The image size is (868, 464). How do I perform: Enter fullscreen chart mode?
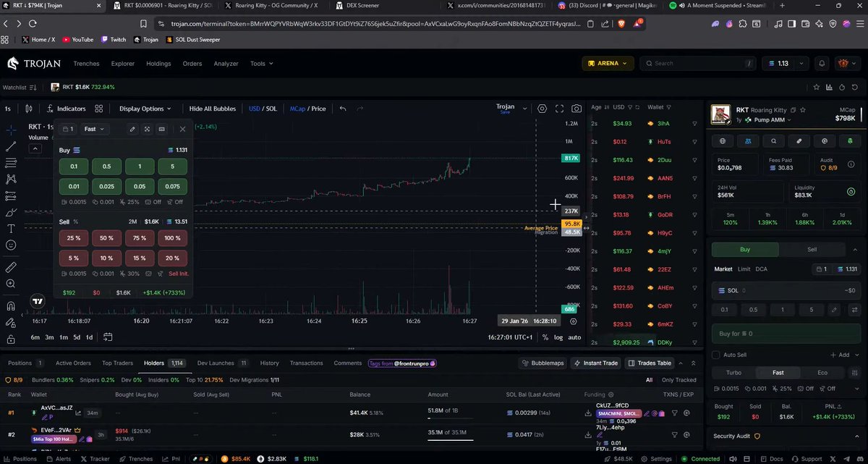tap(559, 109)
